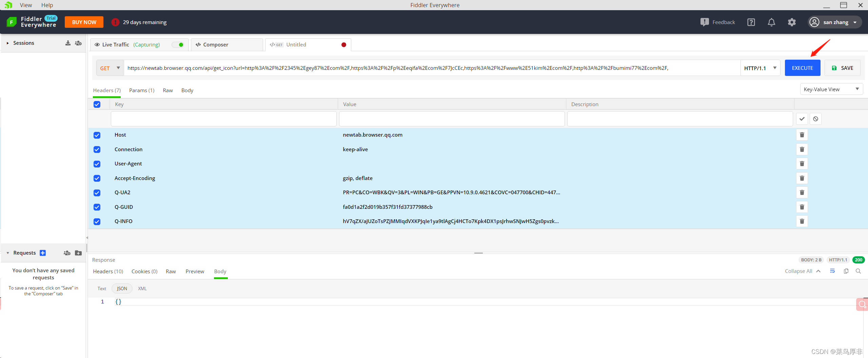Viewport: 868px width, 358px height.
Task: Add a new request with plus icon
Action: [x=43, y=253]
